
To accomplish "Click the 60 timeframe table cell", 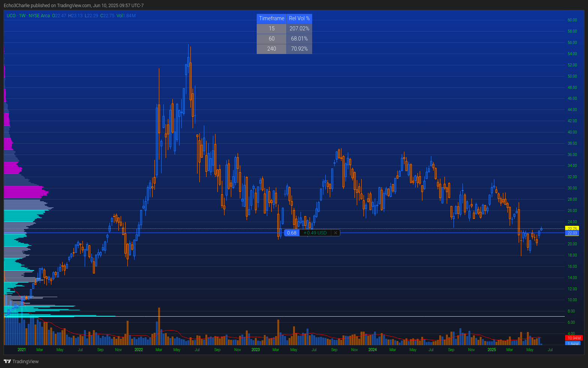I will click(x=272, y=39).
